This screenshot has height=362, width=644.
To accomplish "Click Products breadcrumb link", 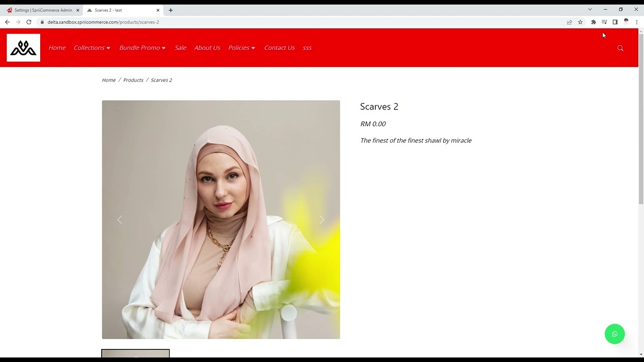I will tap(133, 80).
